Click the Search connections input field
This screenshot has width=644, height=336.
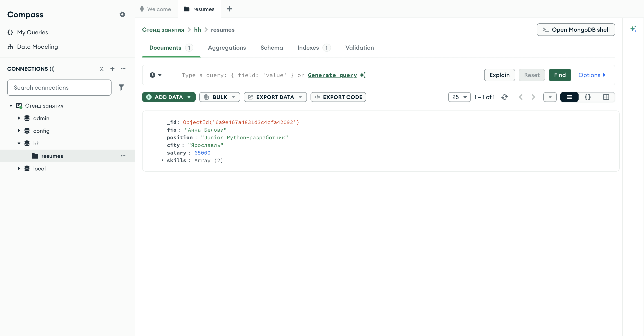click(59, 88)
